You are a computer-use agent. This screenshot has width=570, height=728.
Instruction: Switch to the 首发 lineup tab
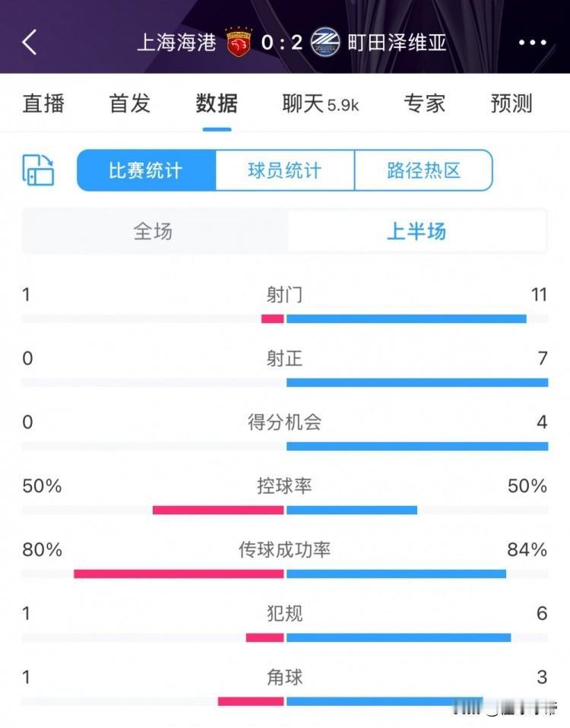point(129,103)
